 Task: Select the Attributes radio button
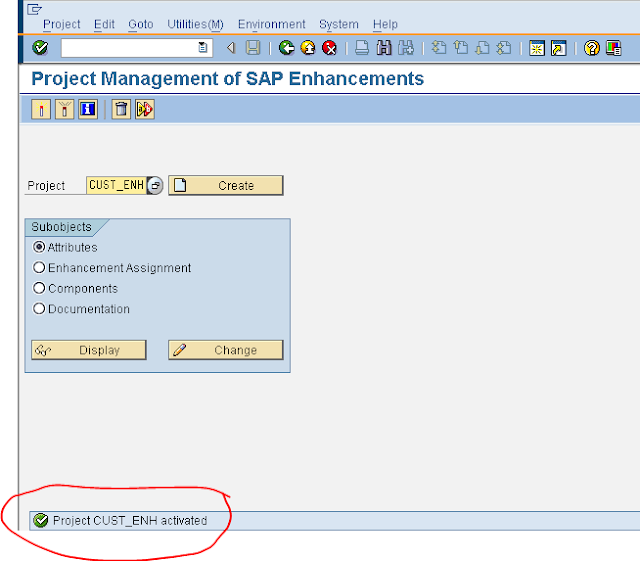39,247
